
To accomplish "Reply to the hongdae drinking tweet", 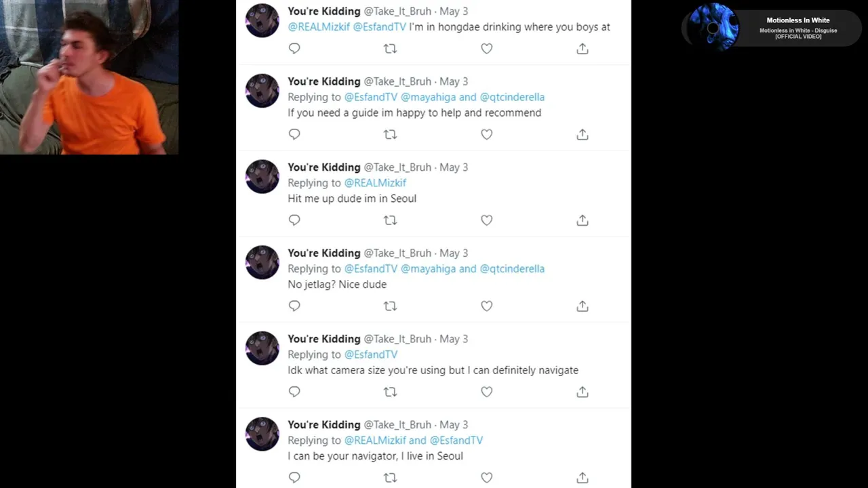I will 294,49.
